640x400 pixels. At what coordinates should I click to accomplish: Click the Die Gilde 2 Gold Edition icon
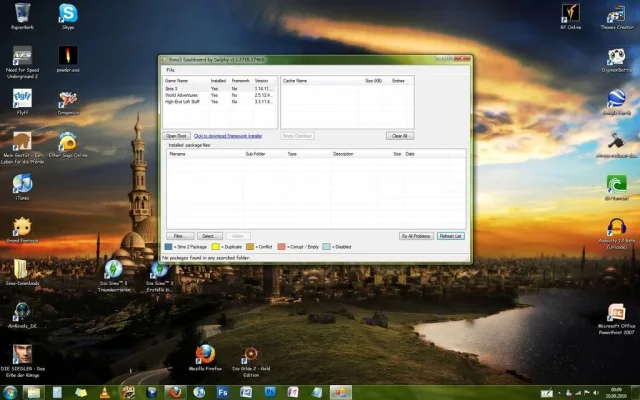pyautogui.click(x=251, y=361)
